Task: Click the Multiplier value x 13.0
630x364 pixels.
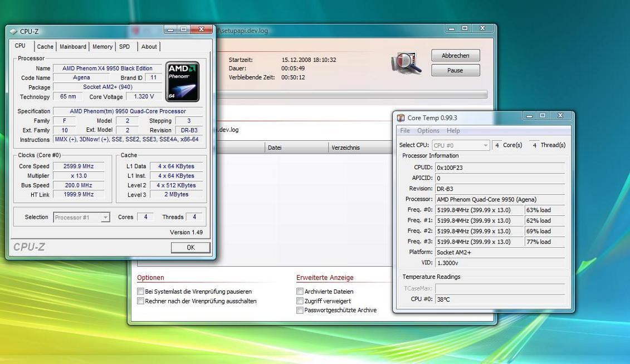Action: 79,176
